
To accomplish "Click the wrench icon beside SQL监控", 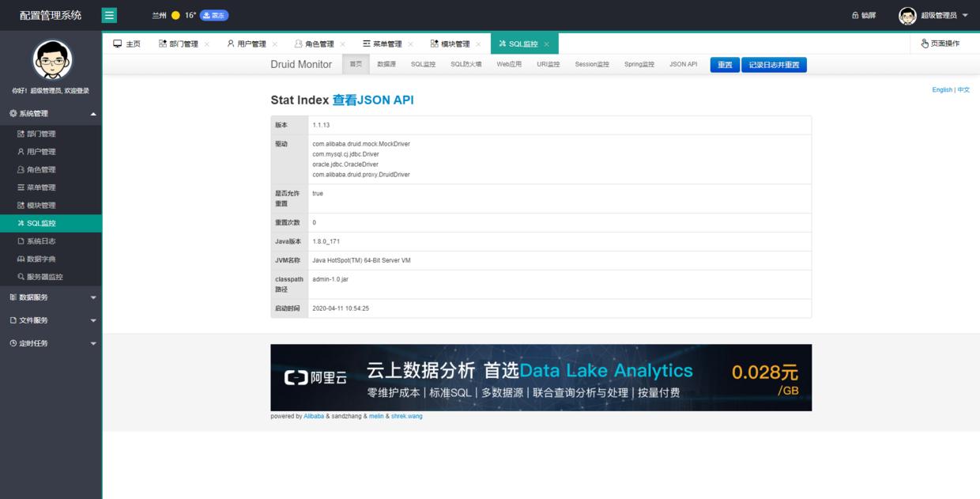I will (x=21, y=223).
